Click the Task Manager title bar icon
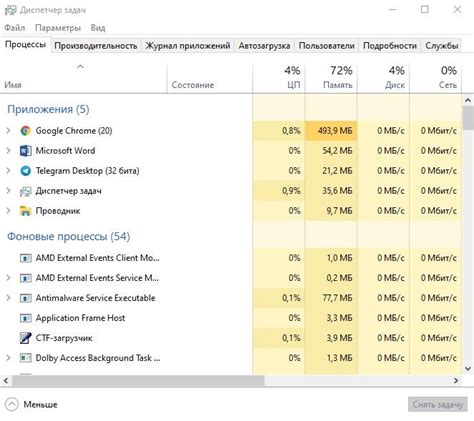 pyautogui.click(x=10, y=10)
